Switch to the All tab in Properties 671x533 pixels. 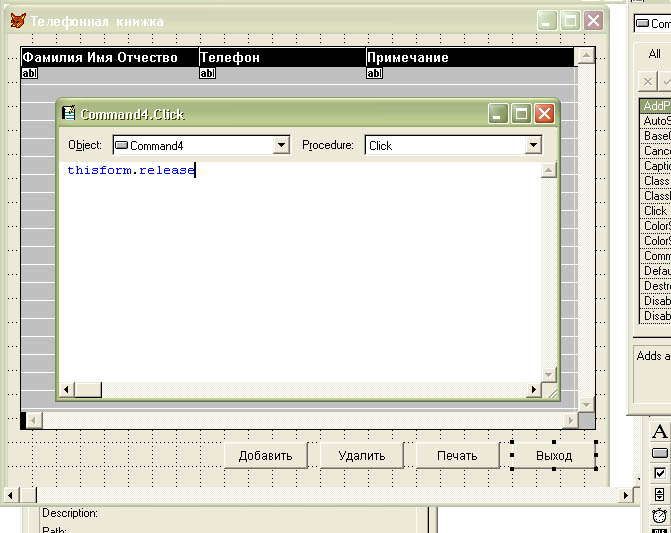pos(654,54)
